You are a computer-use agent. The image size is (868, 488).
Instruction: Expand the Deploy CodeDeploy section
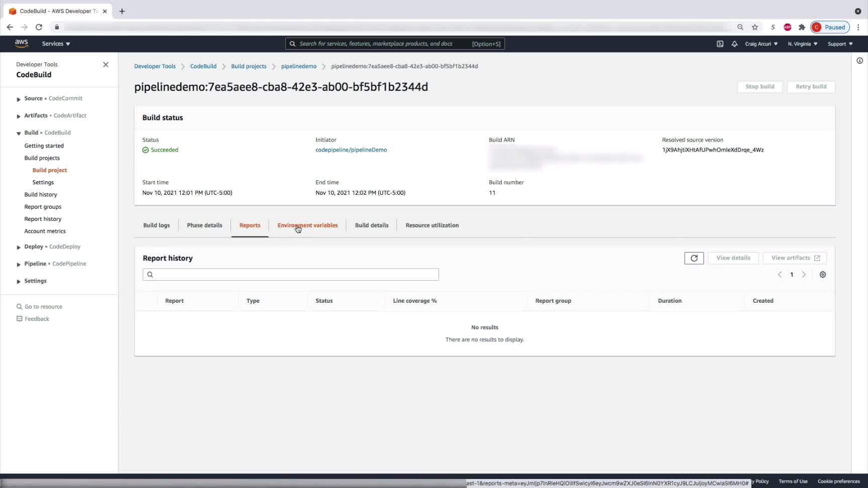[19, 247]
